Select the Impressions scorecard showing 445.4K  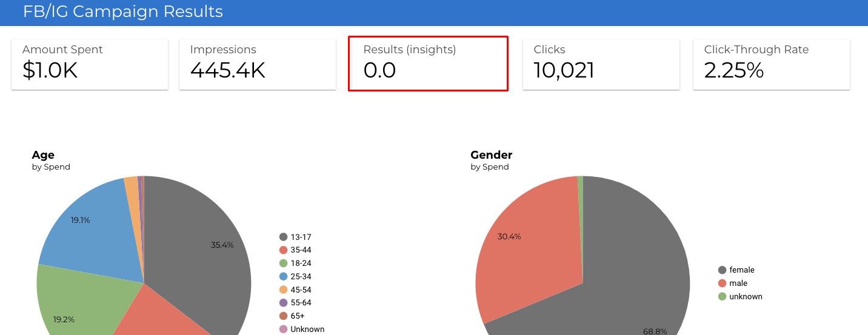tap(258, 64)
